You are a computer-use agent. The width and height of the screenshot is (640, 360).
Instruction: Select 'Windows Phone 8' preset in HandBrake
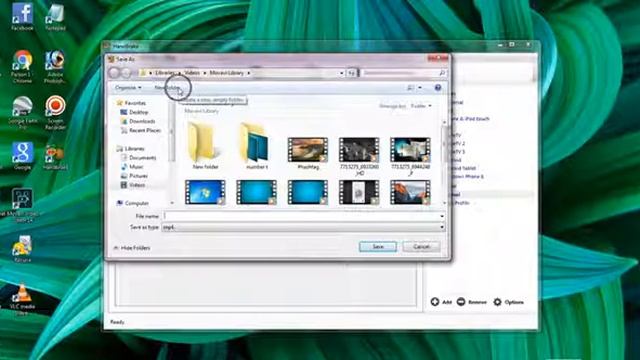467,177
